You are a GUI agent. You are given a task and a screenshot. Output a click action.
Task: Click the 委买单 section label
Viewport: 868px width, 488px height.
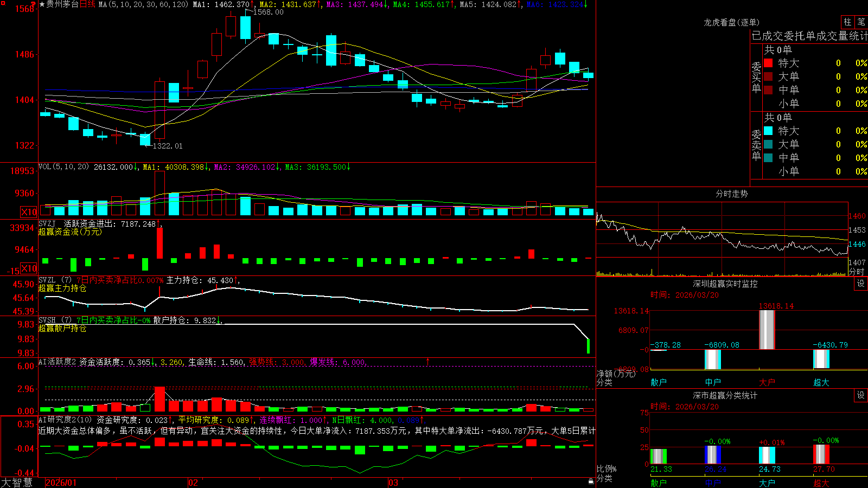point(756,77)
